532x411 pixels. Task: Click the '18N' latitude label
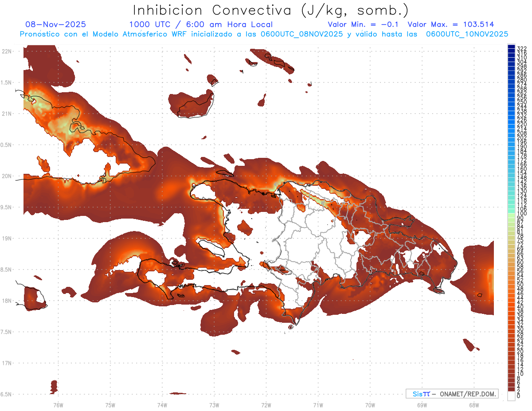pos(7,301)
